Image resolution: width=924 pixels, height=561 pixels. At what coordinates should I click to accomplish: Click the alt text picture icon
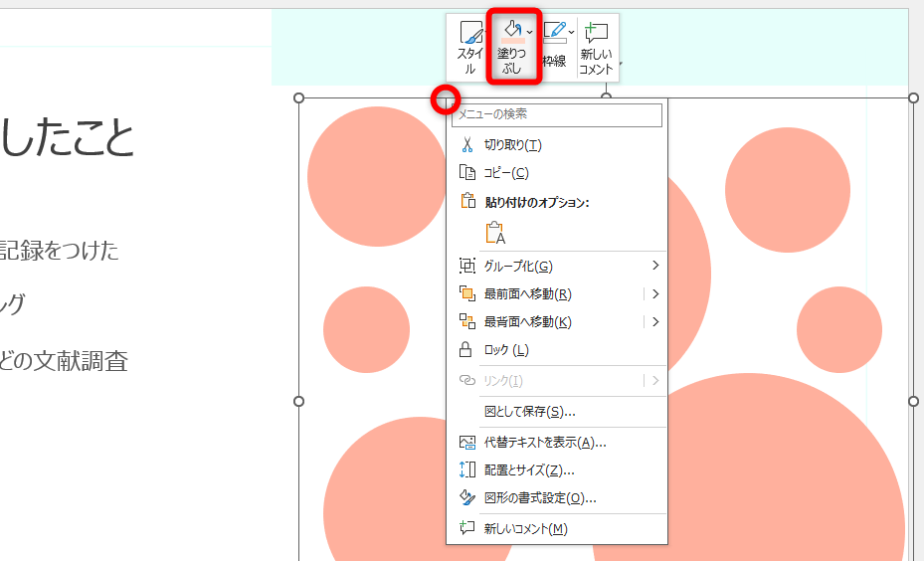[x=467, y=443]
